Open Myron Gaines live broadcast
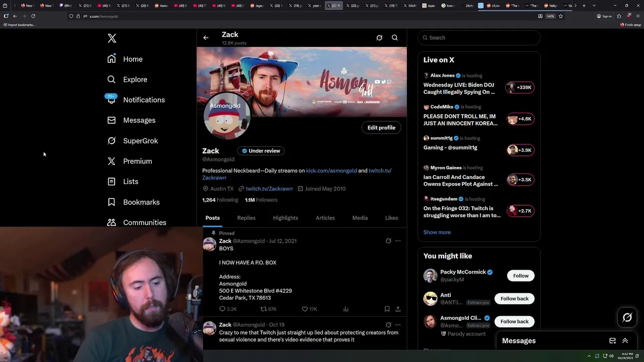 pyautogui.click(x=478, y=176)
